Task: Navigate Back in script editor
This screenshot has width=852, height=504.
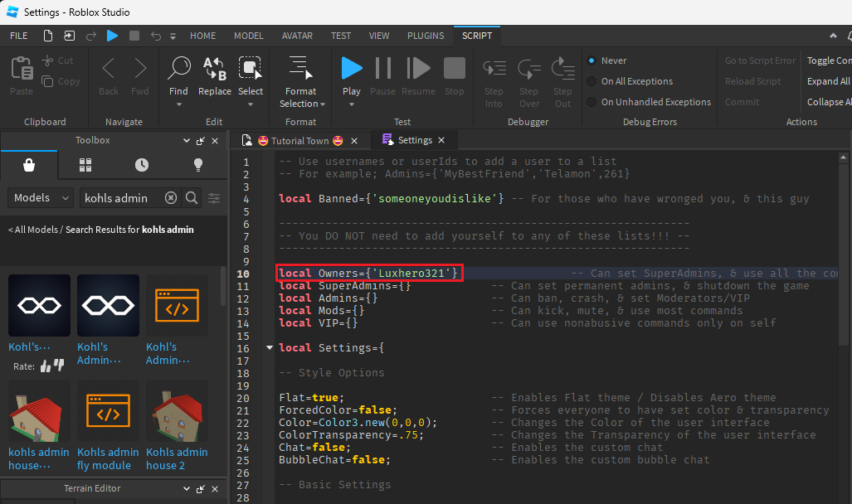Action: pos(109,76)
